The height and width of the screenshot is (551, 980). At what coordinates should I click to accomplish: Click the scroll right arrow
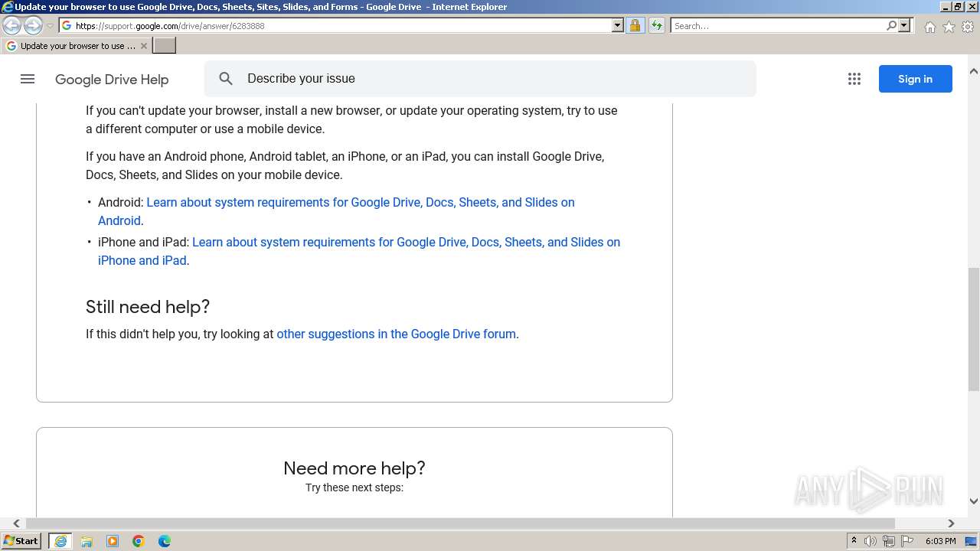(951, 523)
